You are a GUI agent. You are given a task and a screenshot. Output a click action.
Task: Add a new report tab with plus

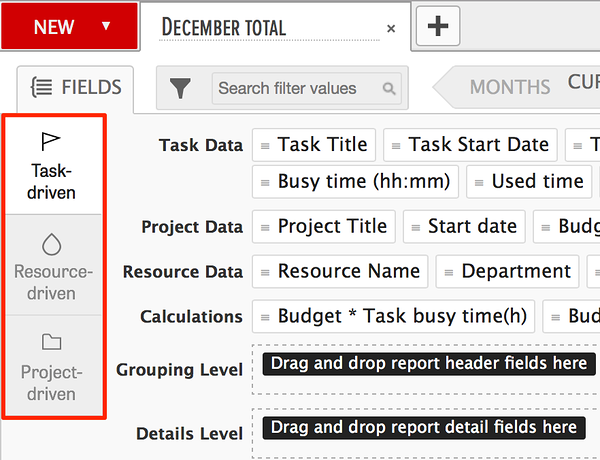point(438,26)
